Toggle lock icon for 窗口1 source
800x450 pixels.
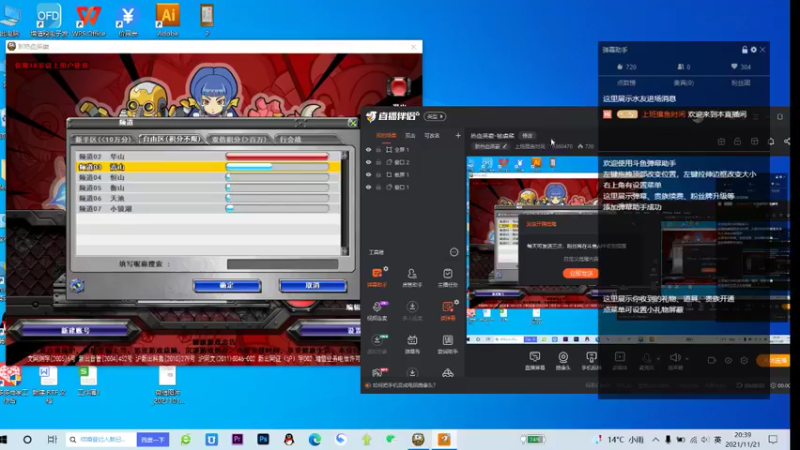pos(379,187)
